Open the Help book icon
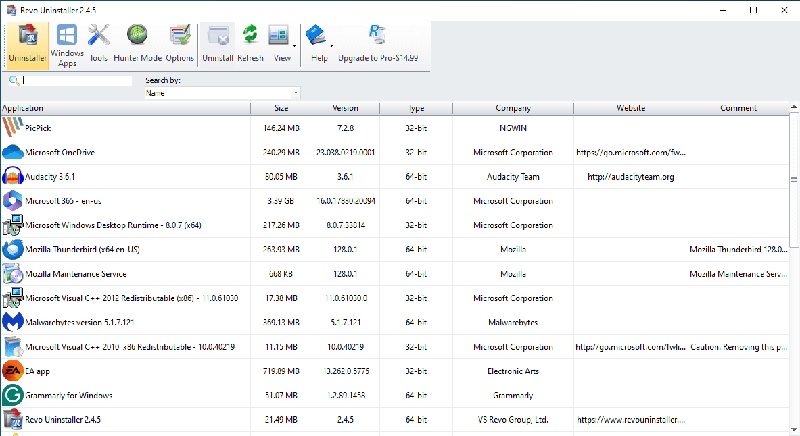 (316, 36)
